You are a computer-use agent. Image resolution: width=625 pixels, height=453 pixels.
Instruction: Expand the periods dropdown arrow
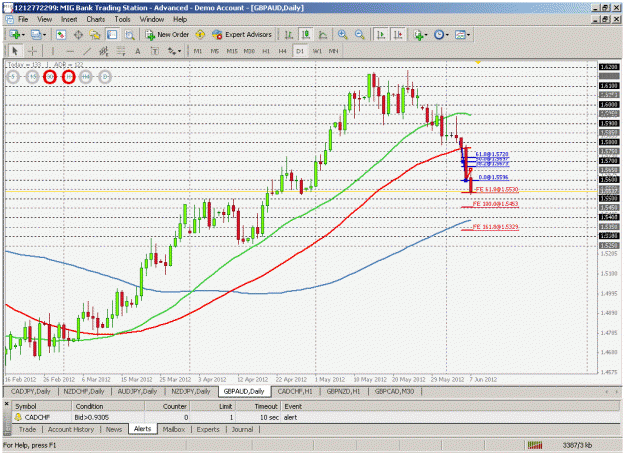coord(447,35)
